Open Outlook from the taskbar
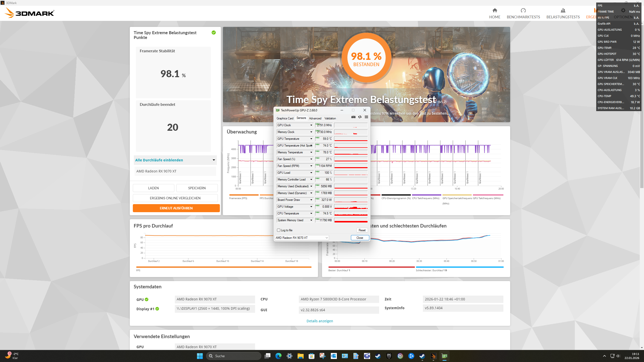Viewport: 644px width, 362px height. pyautogui.click(x=333, y=356)
